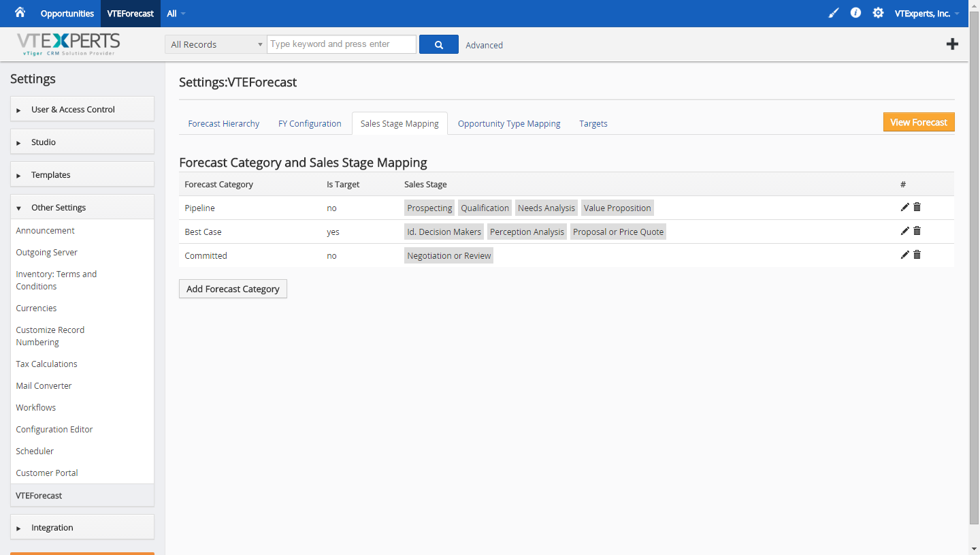Open Announcement settings
Image resolution: width=980 pixels, height=555 pixels.
click(x=46, y=230)
